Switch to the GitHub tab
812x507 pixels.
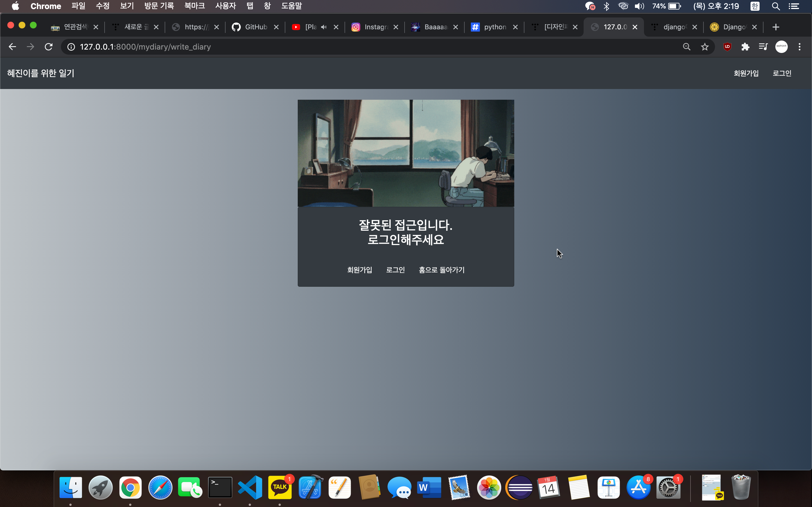[256, 27]
